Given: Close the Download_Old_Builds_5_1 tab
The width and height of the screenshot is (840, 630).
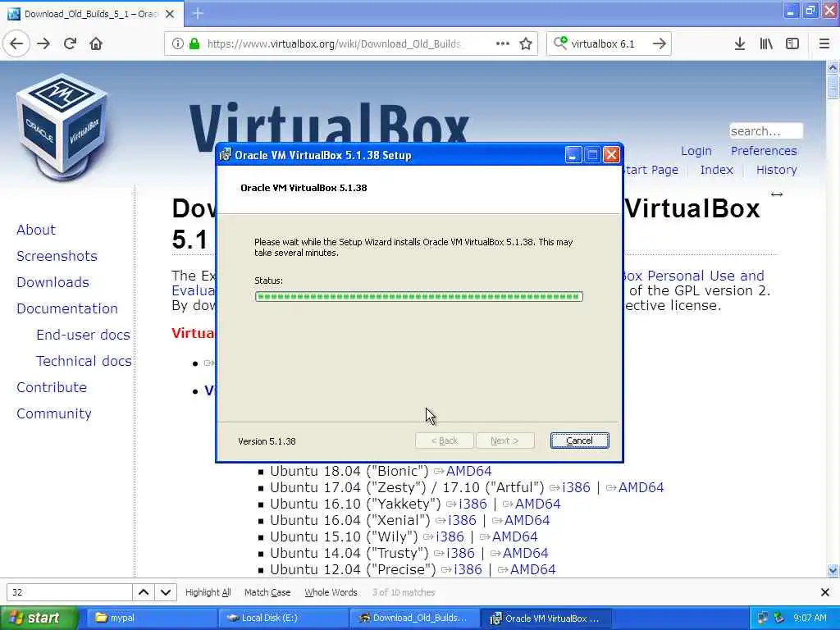Looking at the screenshot, I should (170, 14).
